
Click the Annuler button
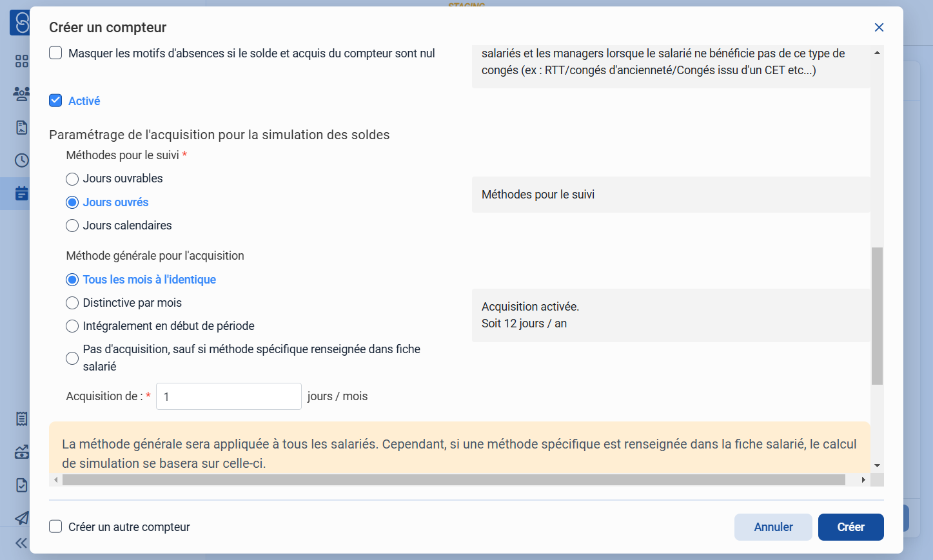point(773,527)
